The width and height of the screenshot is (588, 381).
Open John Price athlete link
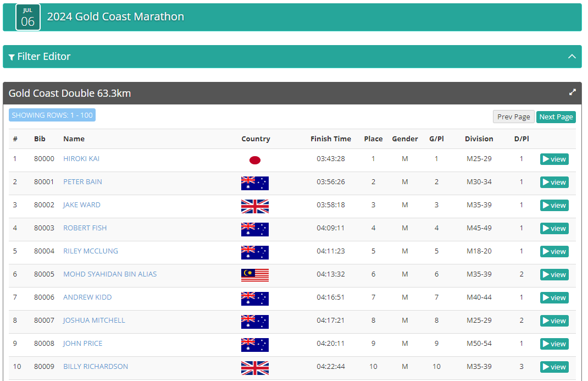point(82,344)
